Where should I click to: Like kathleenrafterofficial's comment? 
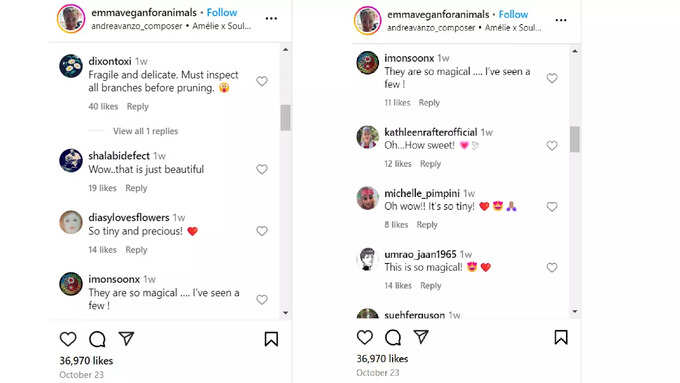pyautogui.click(x=552, y=146)
